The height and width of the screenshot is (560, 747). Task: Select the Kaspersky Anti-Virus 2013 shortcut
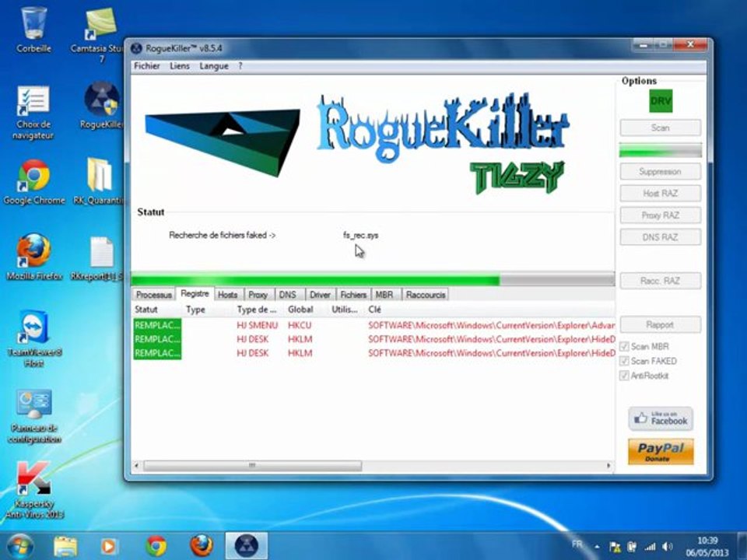(x=33, y=491)
